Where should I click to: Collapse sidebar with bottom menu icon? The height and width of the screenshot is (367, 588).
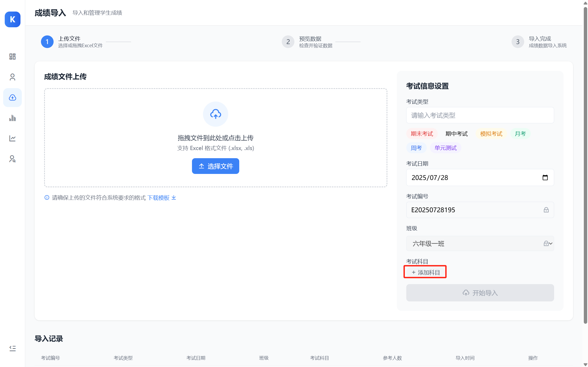[x=12, y=348]
